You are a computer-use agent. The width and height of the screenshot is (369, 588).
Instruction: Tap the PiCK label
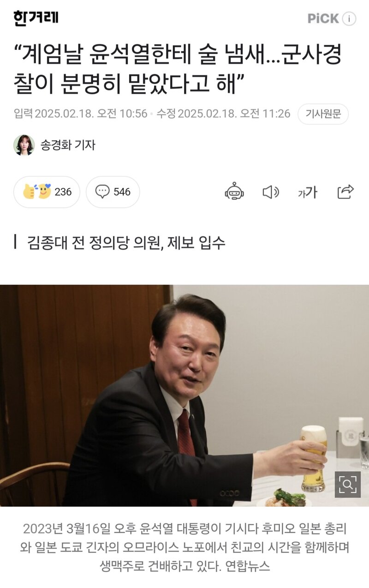click(323, 18)
